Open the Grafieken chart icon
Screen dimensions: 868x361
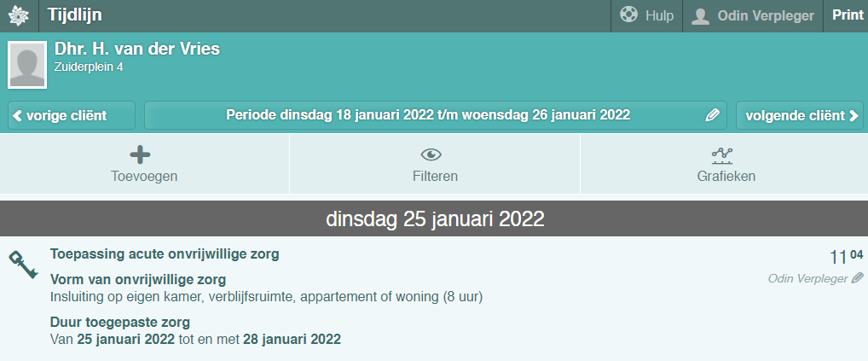tap(723, 154)
